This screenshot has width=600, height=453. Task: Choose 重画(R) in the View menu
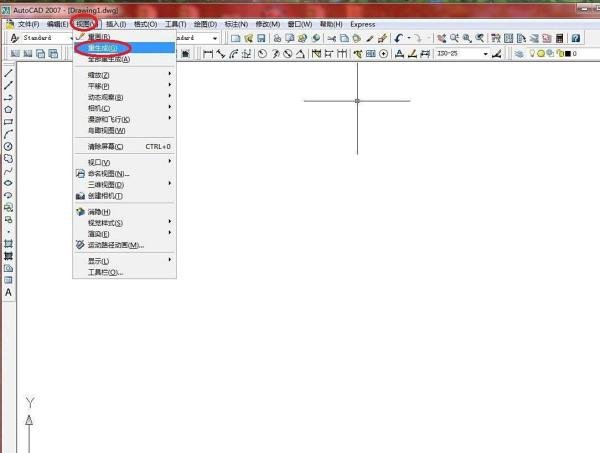coord(124,37)
